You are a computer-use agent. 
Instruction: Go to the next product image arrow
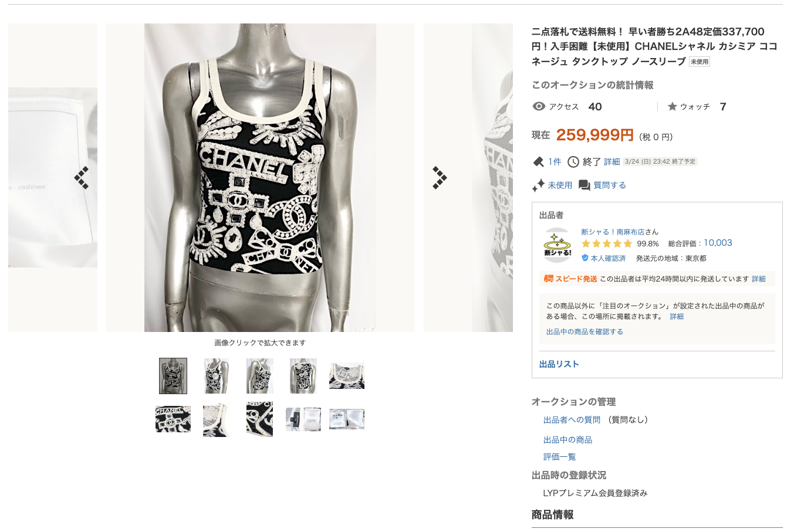[x=440, y=178]
